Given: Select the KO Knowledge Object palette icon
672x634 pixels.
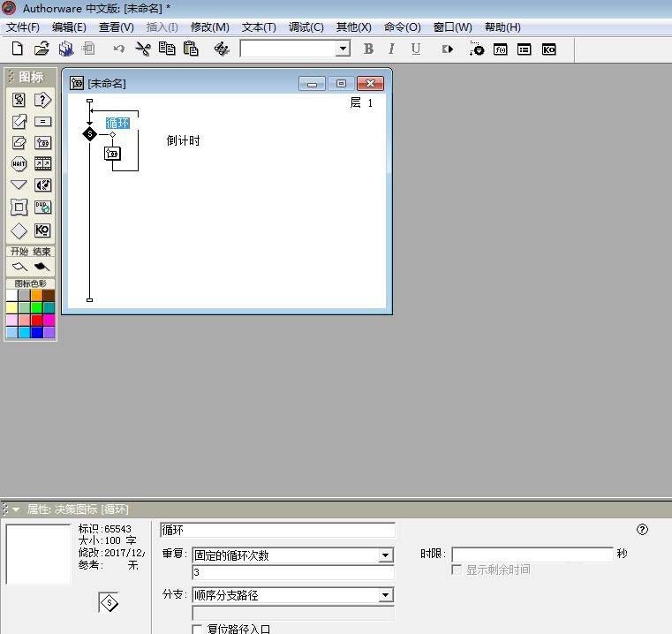Looking at the screenshot, I should [42, 230].
